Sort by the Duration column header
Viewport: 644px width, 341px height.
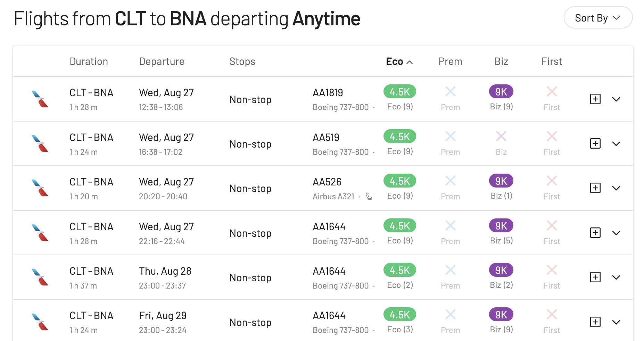pos(89,61)
